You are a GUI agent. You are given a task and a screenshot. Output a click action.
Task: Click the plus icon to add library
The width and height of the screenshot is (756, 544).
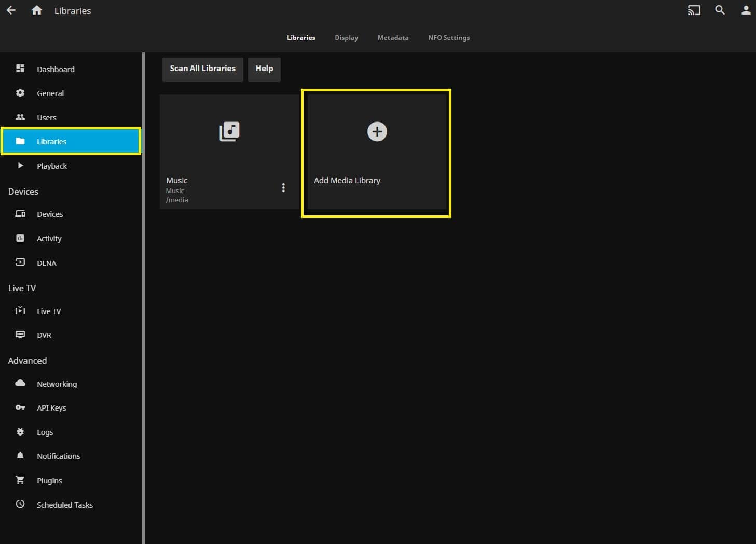pos(377,131)
